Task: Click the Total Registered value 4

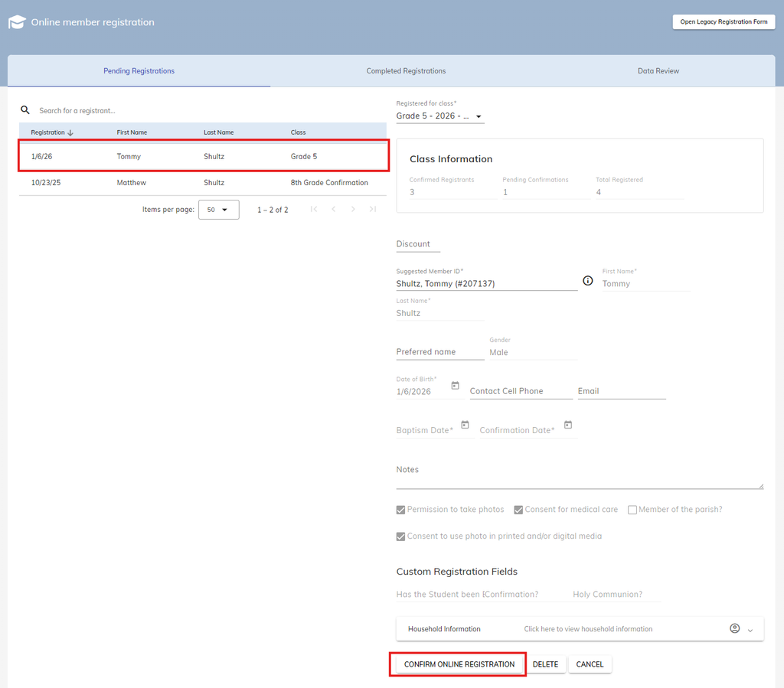Action: click(x=599, y=192)
